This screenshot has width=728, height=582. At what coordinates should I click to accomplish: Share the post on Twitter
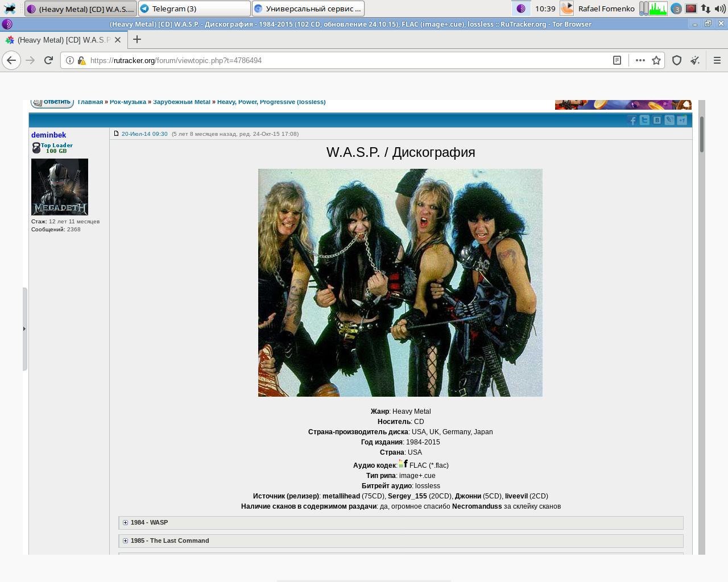[x=644, y=120]
